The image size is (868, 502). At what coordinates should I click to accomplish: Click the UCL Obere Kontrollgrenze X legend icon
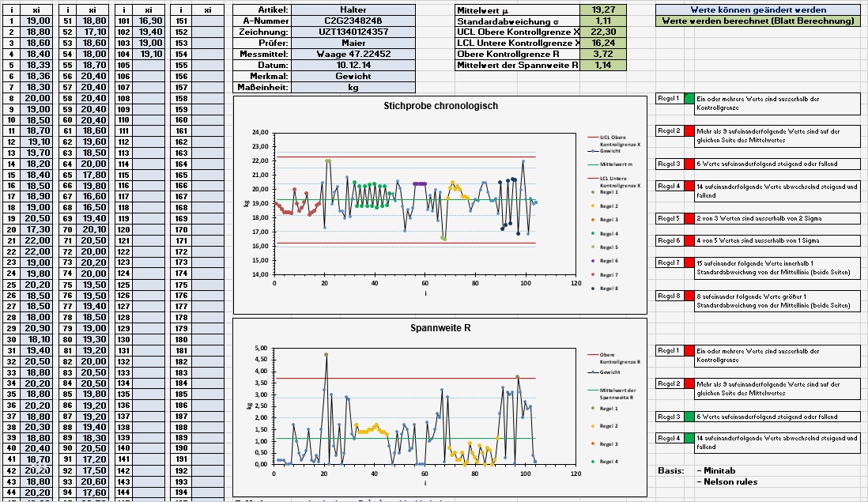click(592, 137)
